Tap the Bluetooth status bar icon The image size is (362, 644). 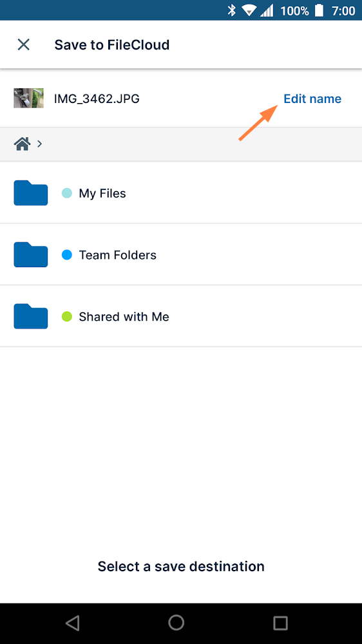tap(232, 10)
